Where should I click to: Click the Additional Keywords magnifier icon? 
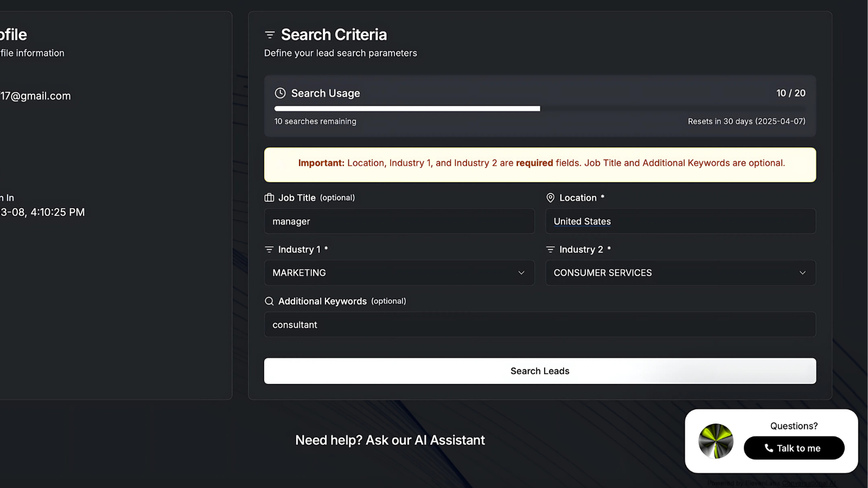tap(269, 301)
